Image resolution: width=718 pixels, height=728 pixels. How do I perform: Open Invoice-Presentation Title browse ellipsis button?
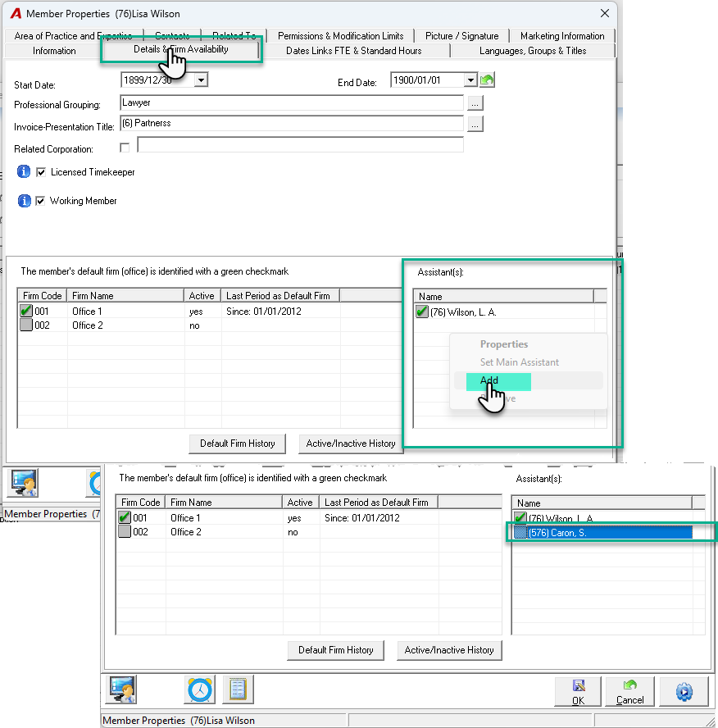click(x=475, y=125)
